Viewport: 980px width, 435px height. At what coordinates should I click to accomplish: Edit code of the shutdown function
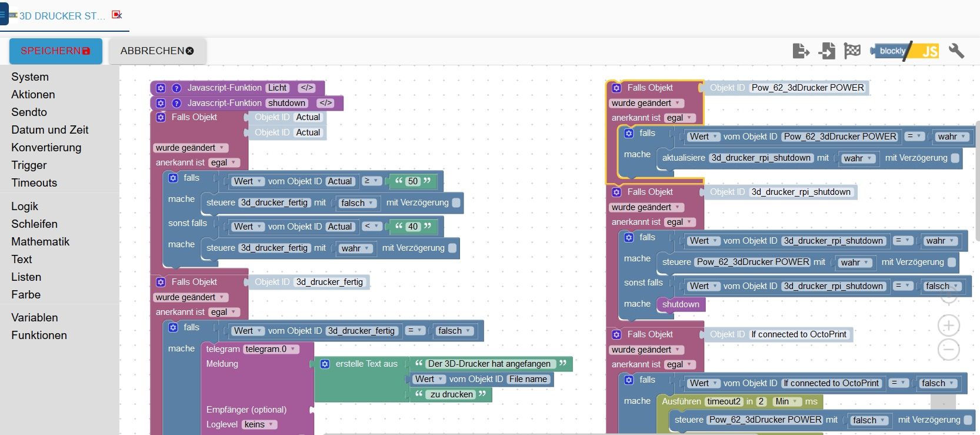tap(325, 103)
